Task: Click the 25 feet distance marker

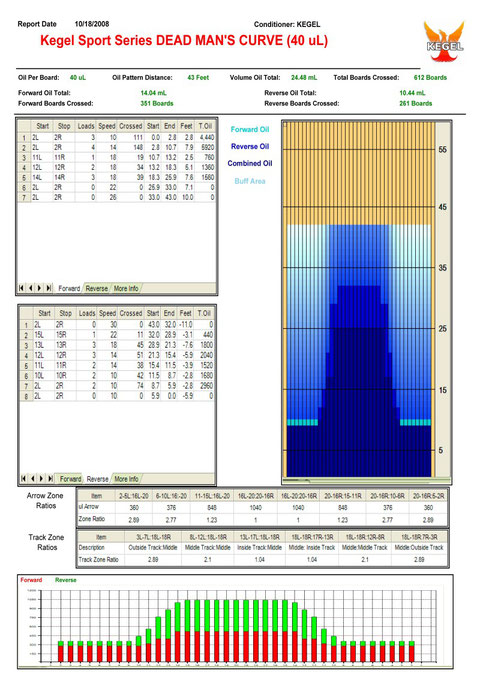Action: point(442,328)
